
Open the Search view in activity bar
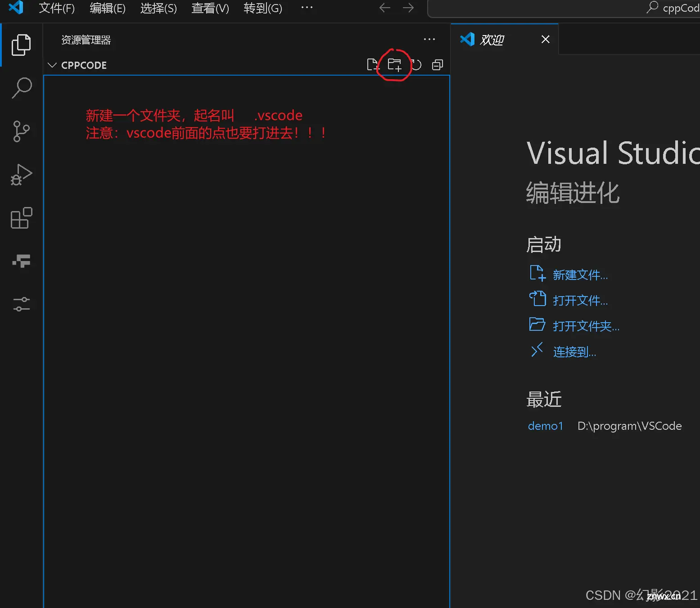[x=21, y=87]
